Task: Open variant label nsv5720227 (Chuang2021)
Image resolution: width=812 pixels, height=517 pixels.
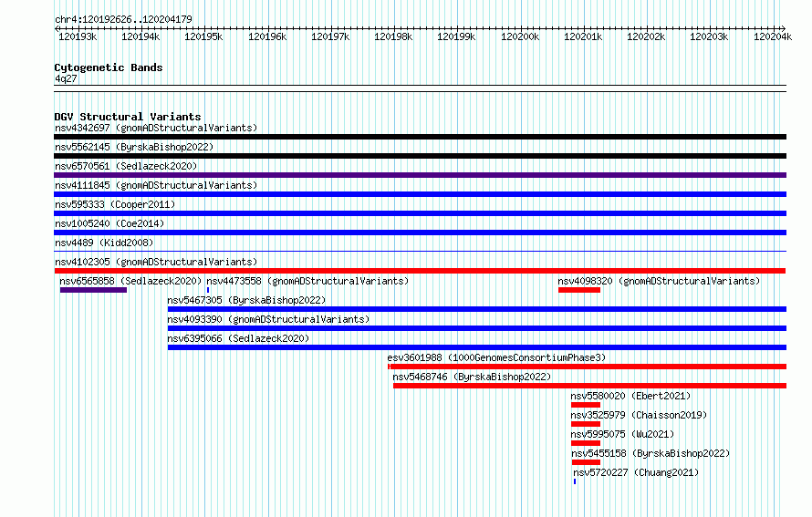Action: point(636,472)
